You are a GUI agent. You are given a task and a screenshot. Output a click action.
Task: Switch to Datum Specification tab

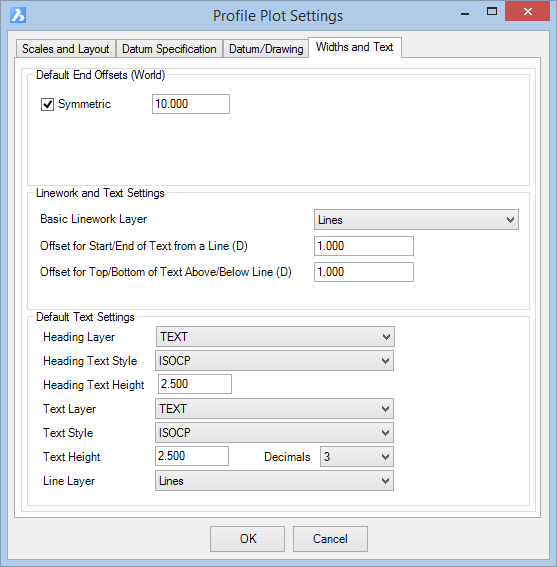click(x=169, y=49)
